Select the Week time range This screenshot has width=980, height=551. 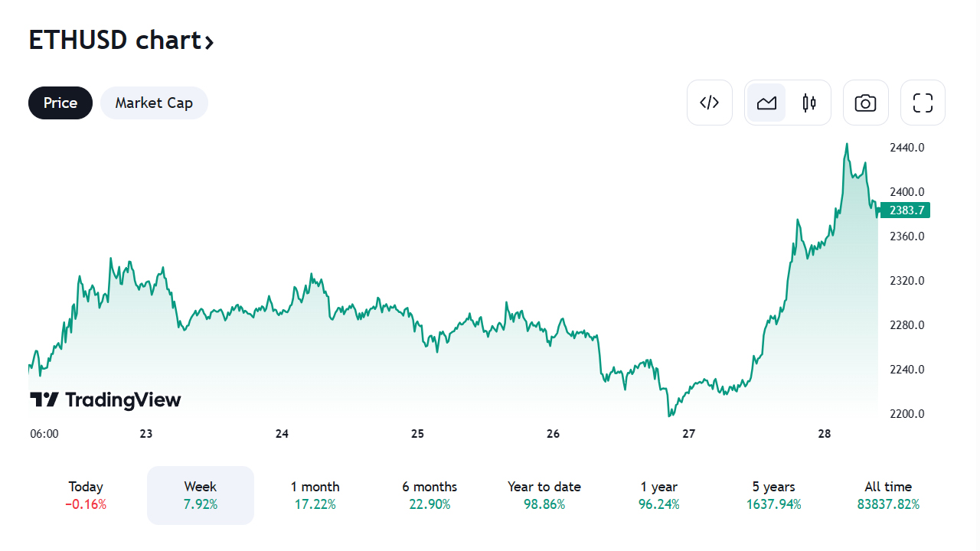(201, 495)
